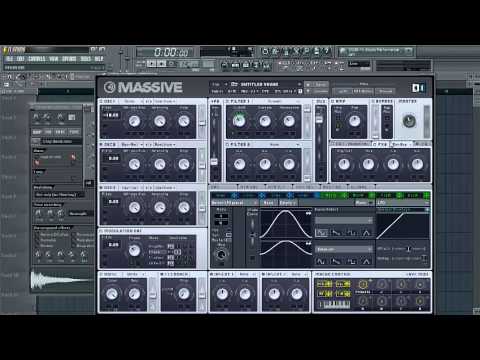This screenshot has height=360, width=480.
Task: Switch Massive view to Browser
Action: click(386, 91)
